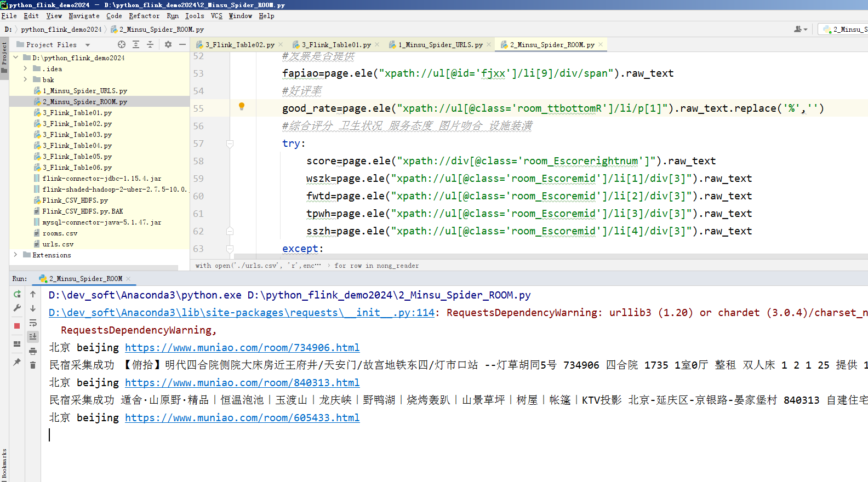Click the intention light bulb on line 55

[242, 107]
